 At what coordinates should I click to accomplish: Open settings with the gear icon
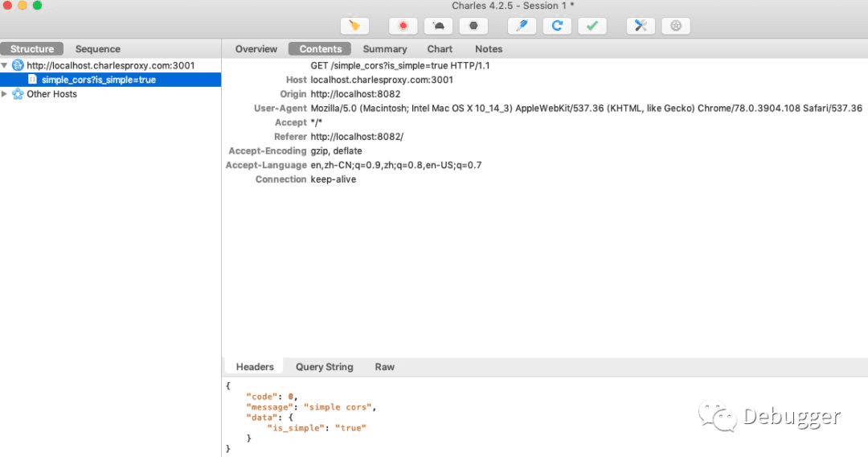[x=676, y=26]
